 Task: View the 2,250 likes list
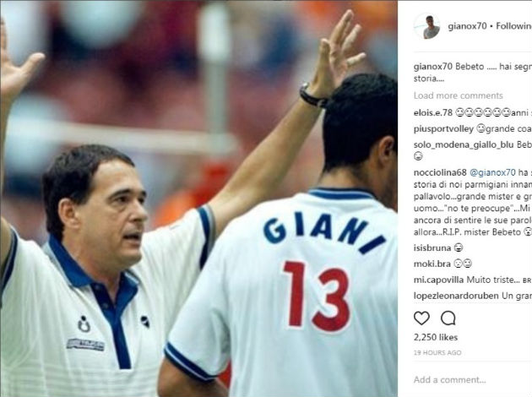pos(436,337)
